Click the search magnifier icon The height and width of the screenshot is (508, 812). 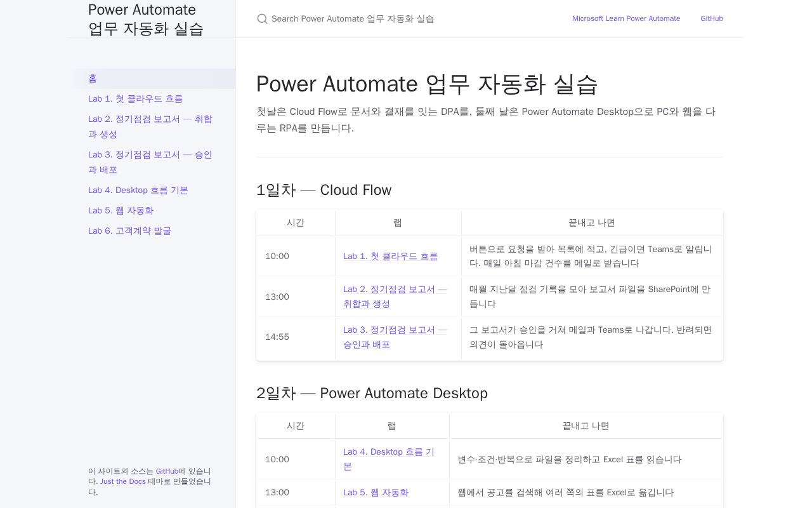tap(262, 19)
